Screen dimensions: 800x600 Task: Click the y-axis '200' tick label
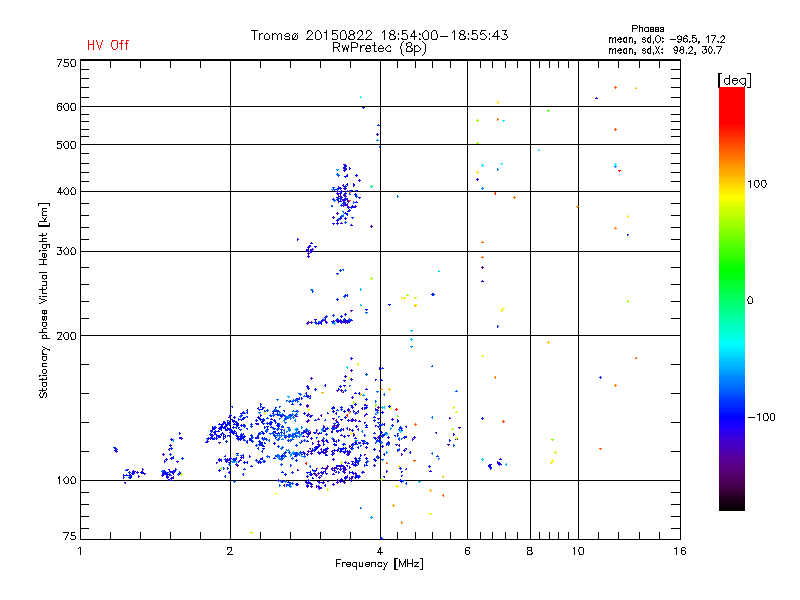[66, 336]
